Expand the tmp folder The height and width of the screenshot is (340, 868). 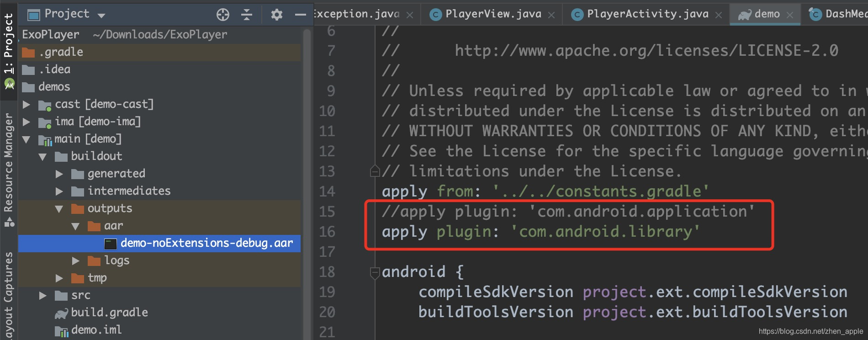59,278
